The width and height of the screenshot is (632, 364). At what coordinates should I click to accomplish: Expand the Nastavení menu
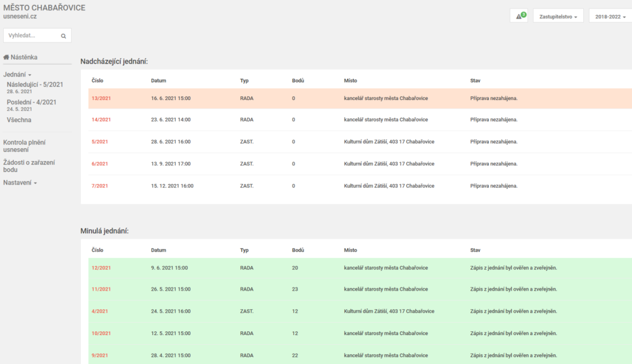(x=20, y=183)
